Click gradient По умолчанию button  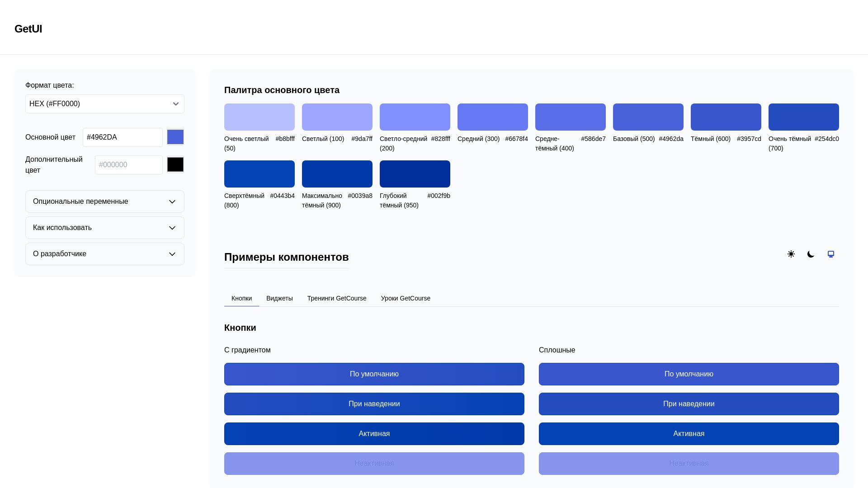374,374
